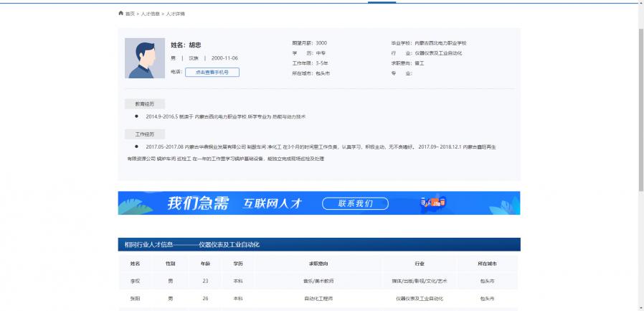Go to 首页 via the breadcrumb
Image resolution: width=644 pixels, height=311 pixels.
point(130,14)
